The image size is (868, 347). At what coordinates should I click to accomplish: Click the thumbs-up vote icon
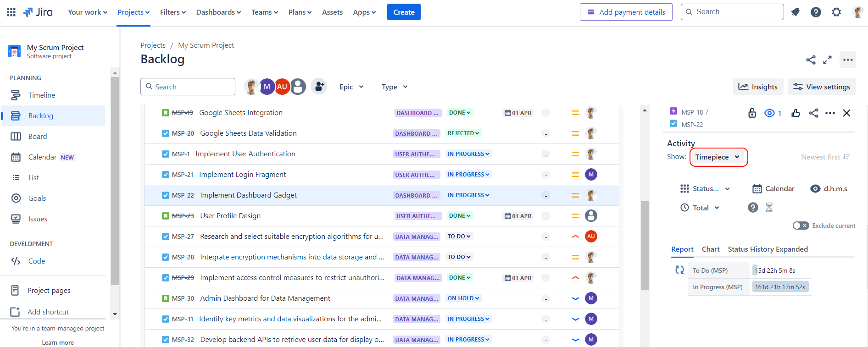[x=796, y=113]
